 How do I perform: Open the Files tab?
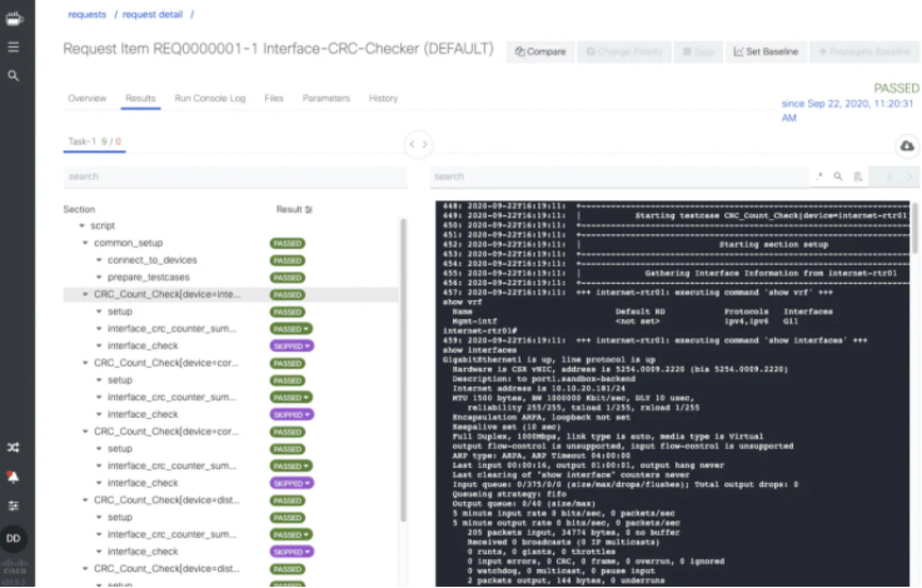coord(274,99)
